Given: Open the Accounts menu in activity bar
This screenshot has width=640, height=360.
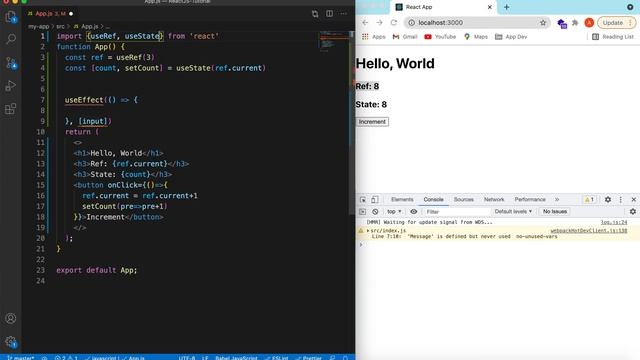Looking at the screenshot, I should 11,318.
